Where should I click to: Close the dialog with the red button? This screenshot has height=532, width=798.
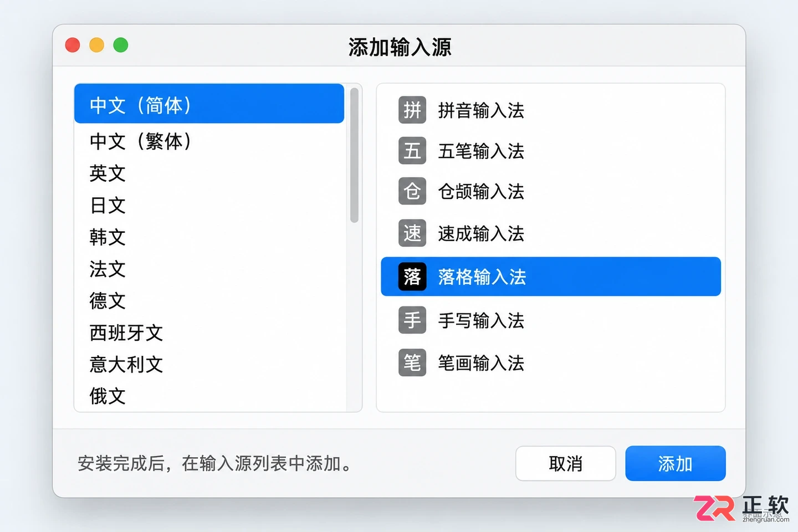pos(73,45)
